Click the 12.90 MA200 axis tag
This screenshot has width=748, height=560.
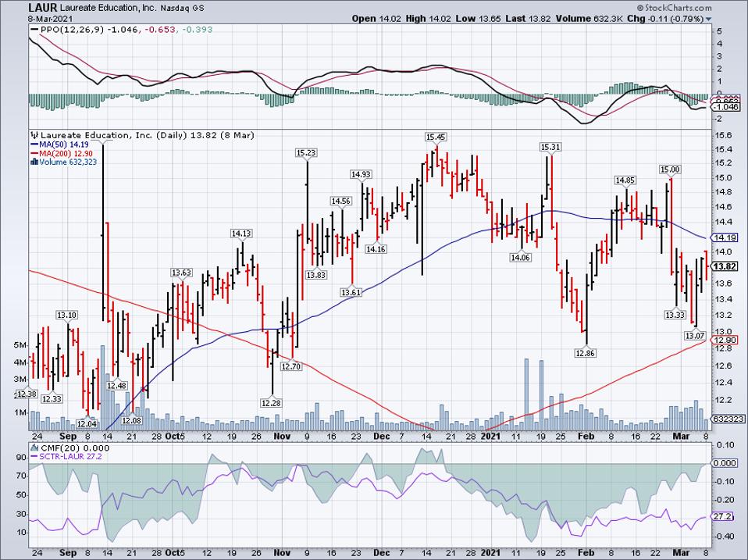(725, 340)
